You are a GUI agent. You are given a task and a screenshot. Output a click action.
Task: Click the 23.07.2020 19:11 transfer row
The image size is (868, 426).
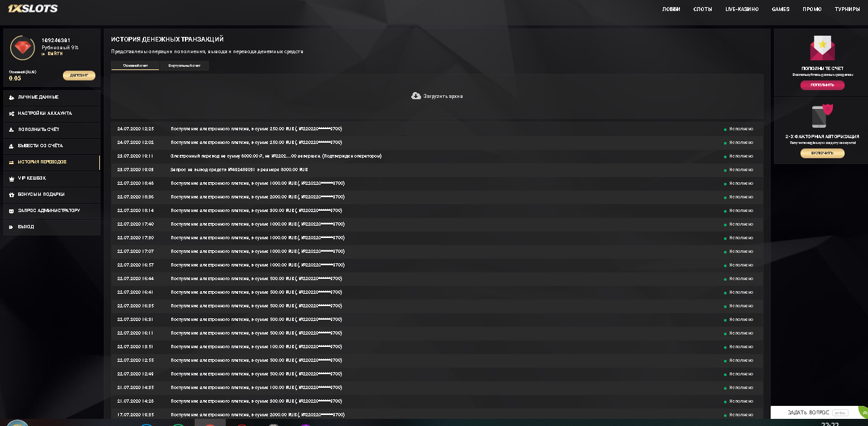[276, 156]
